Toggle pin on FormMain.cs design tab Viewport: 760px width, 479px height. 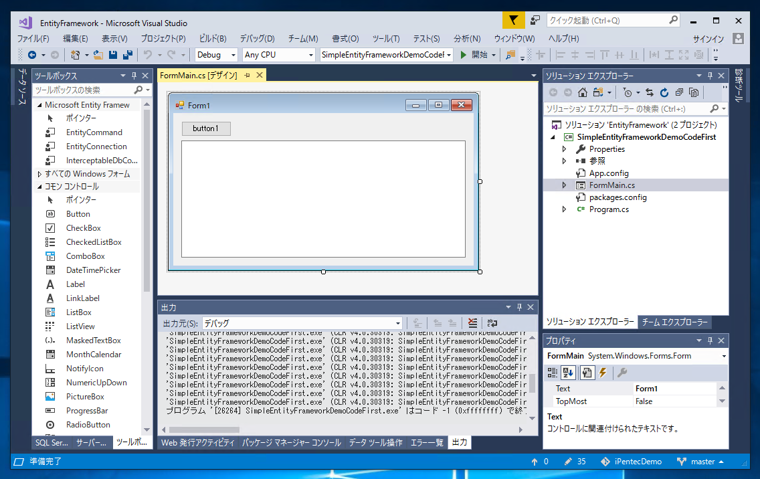(x=247, y=75)
